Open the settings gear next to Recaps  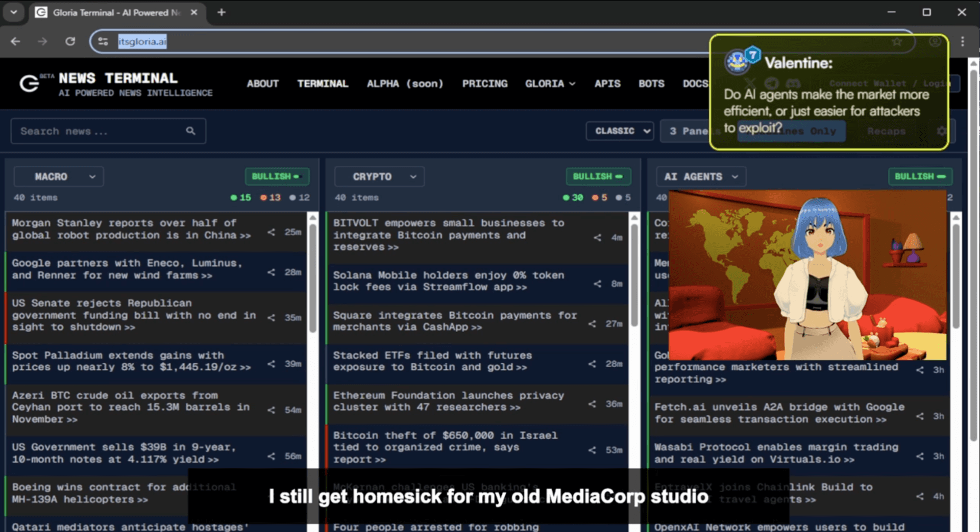pos(941,131)
